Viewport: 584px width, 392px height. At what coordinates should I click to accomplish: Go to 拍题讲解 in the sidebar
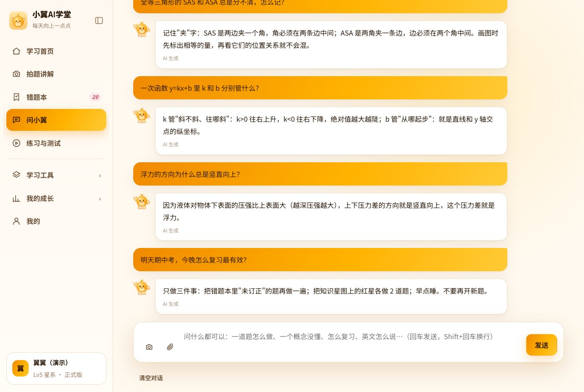tap(56, 74)
